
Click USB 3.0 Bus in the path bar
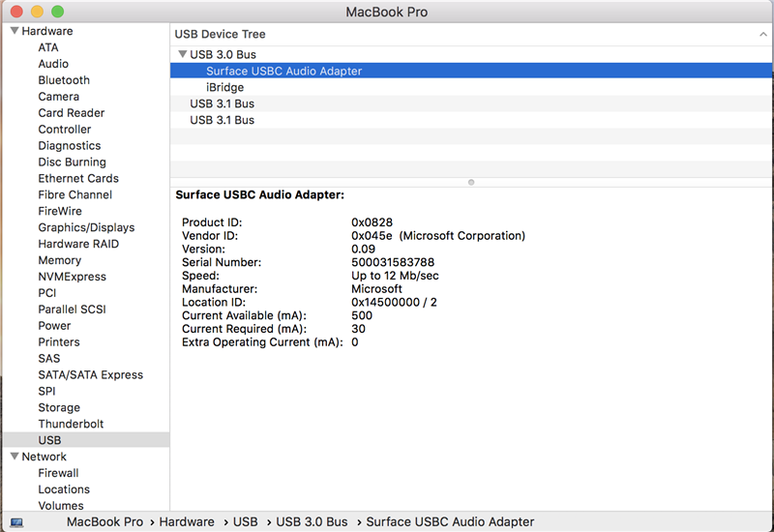pyautogui.click(x=312, y=521)
